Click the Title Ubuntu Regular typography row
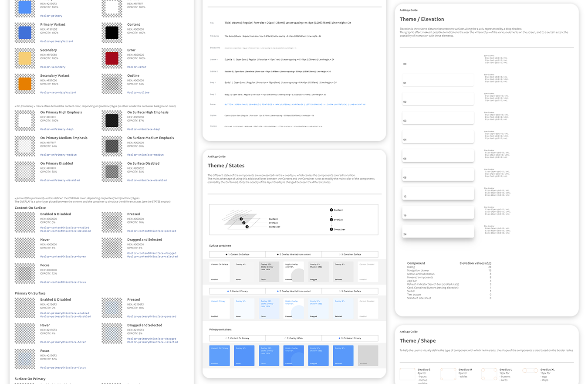 pos(288,23)
